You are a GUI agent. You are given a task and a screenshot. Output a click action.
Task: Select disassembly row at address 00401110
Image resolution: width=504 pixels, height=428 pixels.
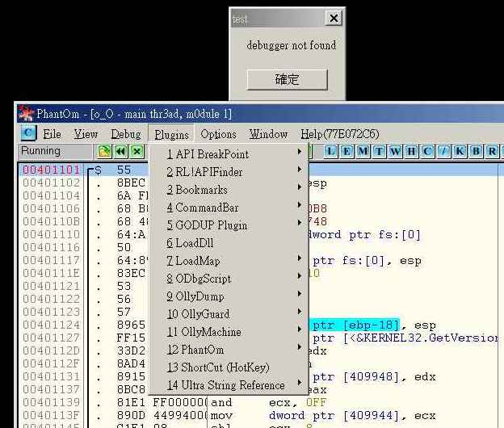pos(52,234)
